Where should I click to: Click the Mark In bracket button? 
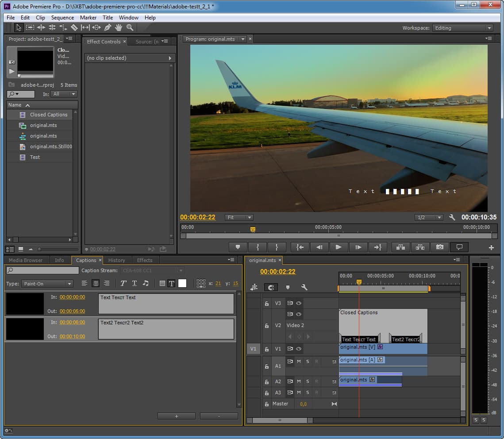coord(257,247)
